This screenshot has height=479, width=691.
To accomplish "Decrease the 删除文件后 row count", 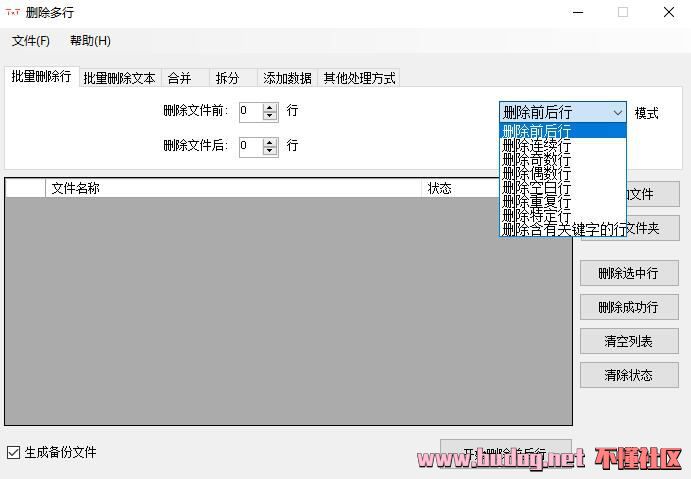I will (270, 151).
